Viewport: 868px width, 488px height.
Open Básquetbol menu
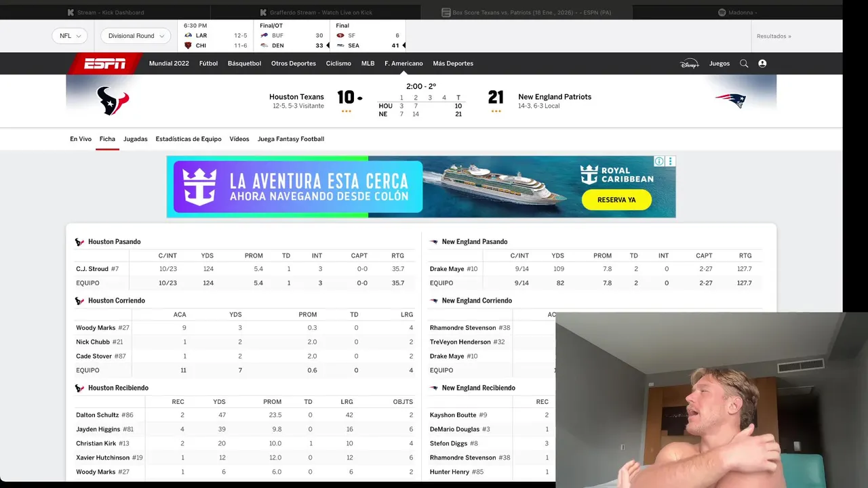[x=244, y=64]
